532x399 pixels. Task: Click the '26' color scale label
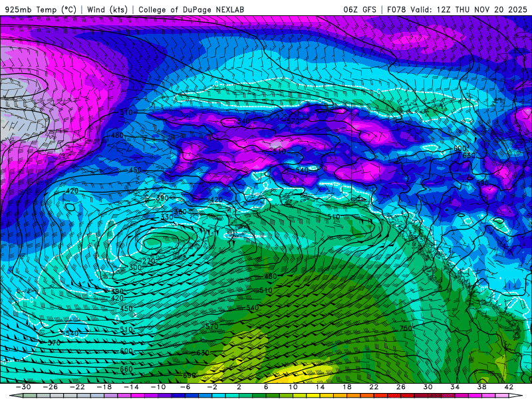coord(401,387)
